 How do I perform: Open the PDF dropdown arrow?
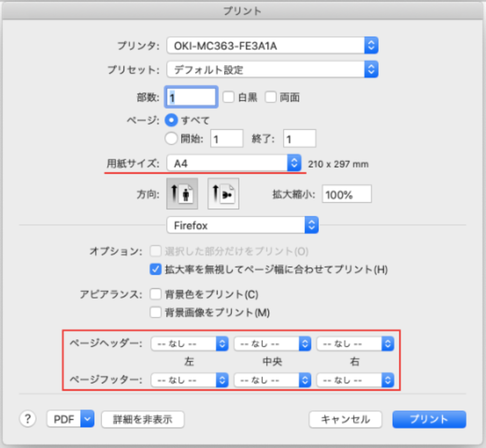coord(87,419)
